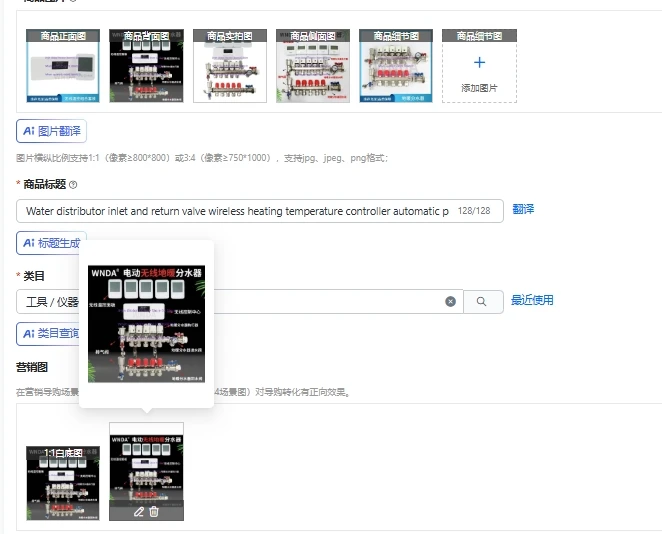Click the AI 标题生成 button
Screen dimensions: 662x534
[x=52, y=243]
